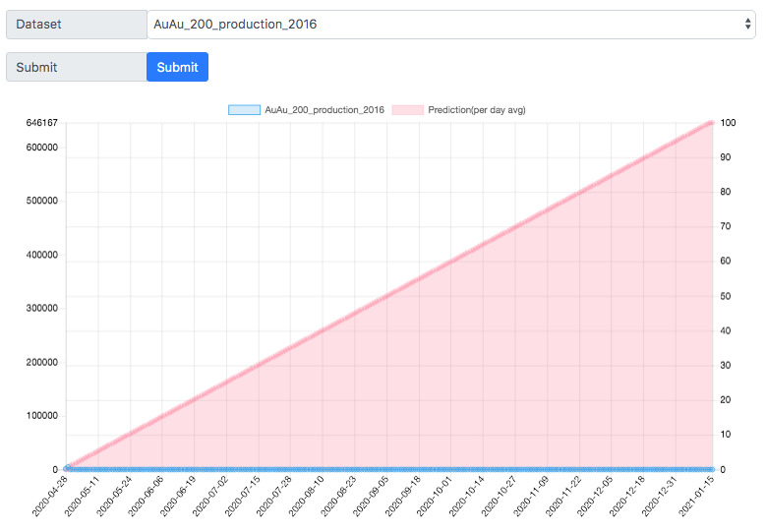
Task: Toggle the AuAu_200_production_2016 legend swatch
Action: [x=244, y=110]
